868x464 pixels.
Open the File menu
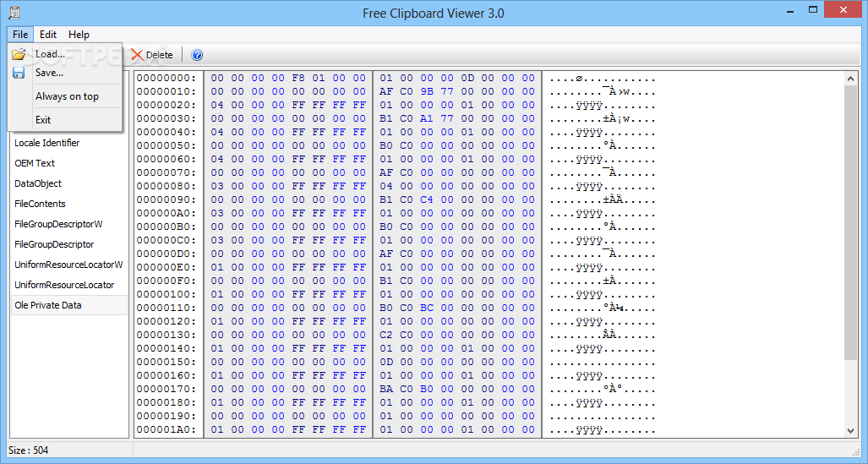(x=20, y=35)
